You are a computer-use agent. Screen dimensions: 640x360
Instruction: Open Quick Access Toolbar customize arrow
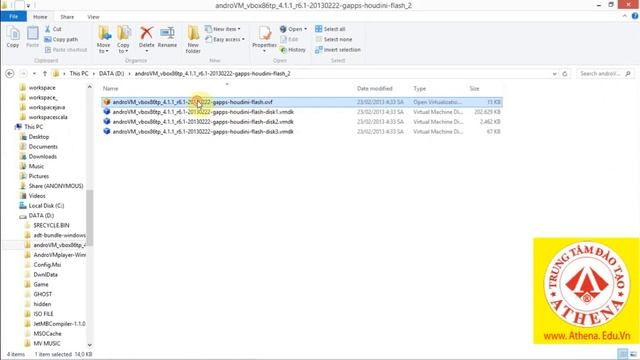click(28, 6)
